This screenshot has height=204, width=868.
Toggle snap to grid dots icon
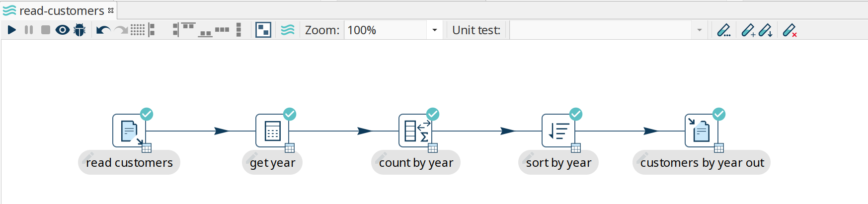click(138, 30)
